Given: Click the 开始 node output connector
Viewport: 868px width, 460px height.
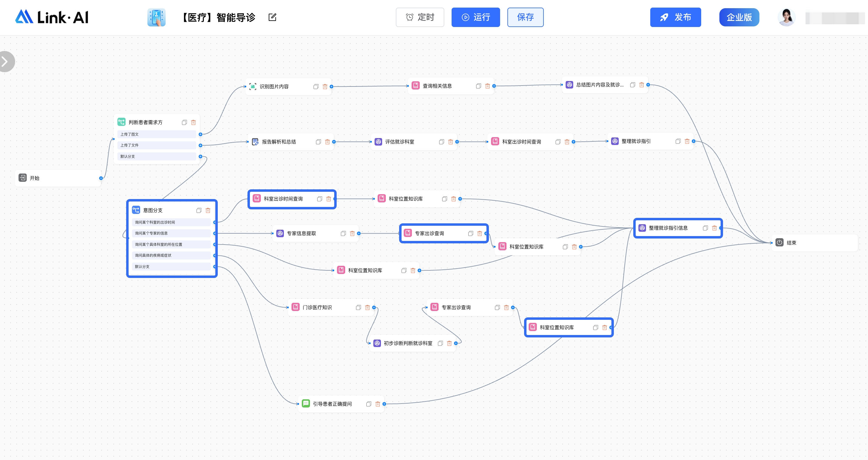Looking at the screenshot, I should (101, 178).
